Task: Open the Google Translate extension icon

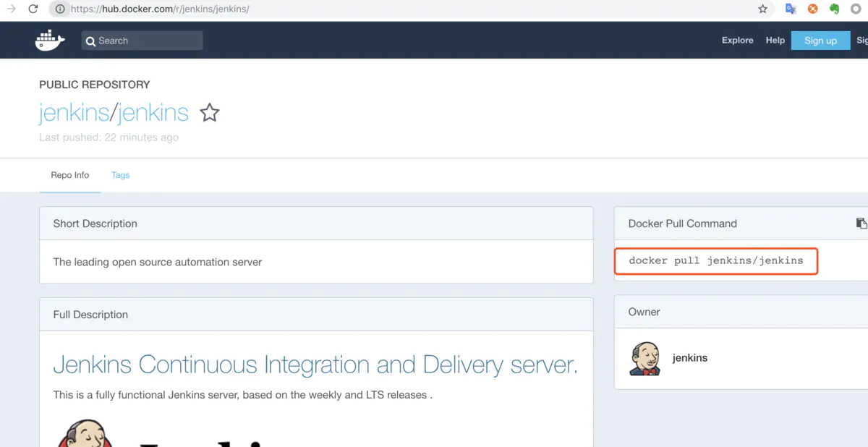Action: [x=791, y=9]
